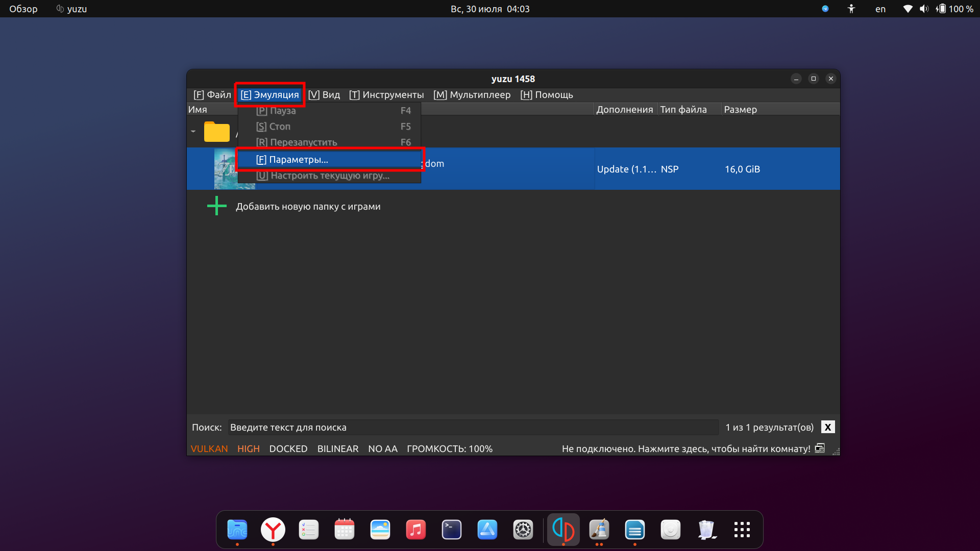
Task: Open the text editor dock icon
Action: pyautogui.click(x=635, y=530)
